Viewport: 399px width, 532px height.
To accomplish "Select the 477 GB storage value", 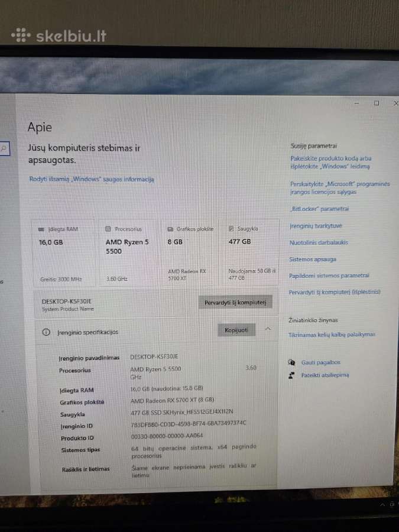I will click(239, 242).
